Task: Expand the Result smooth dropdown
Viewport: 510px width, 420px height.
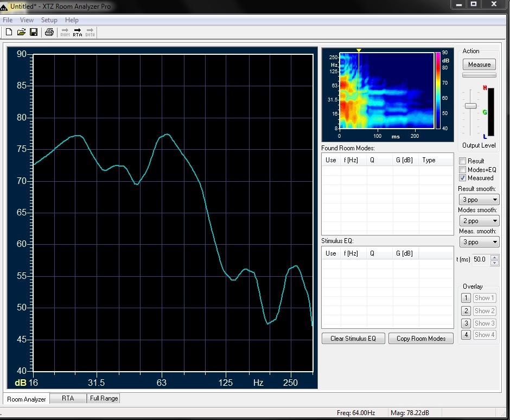Action: 479,200
